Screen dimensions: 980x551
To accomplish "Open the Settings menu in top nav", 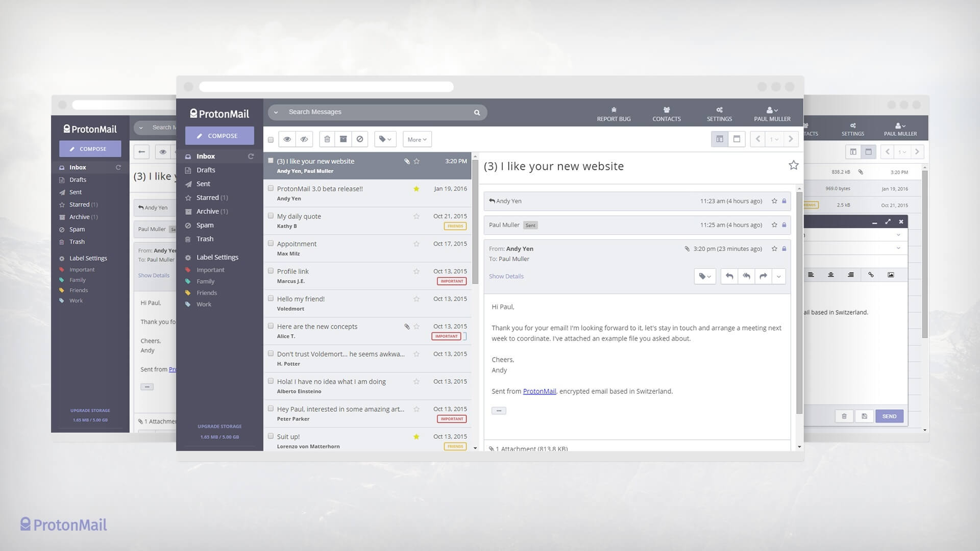I will pyautogui.click(x=719, y=113).
